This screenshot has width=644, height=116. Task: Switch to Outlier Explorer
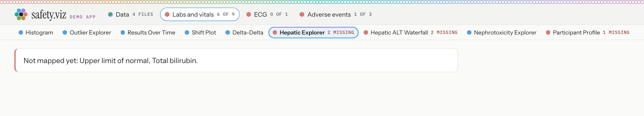pyautogui.click(x=87, y=32)
